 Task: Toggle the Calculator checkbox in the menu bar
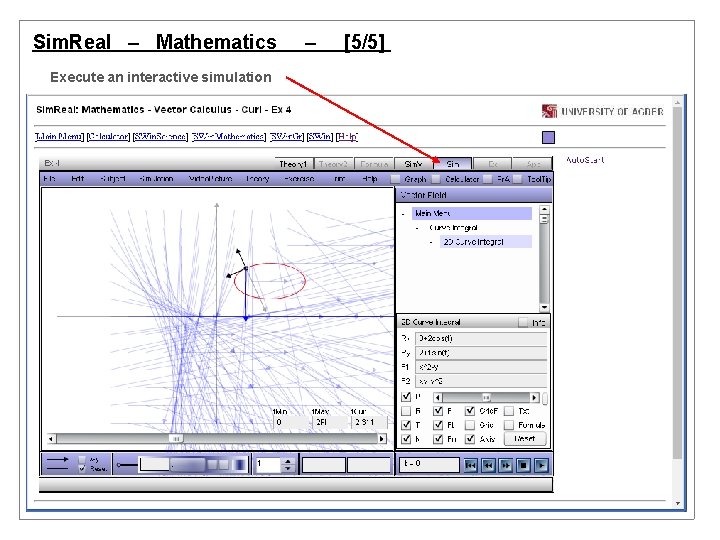coord(436,179)
